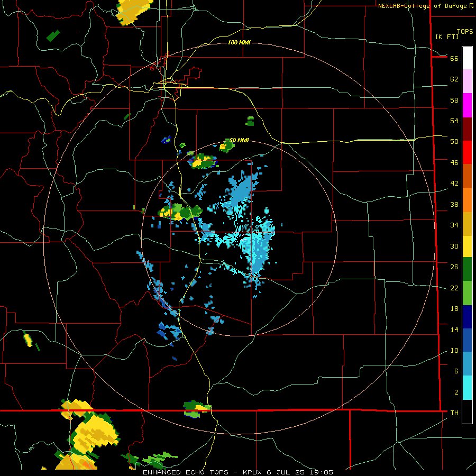Pick the light pink legend swatch
Viewport: 476px width, 476px height.
click(x=467, y=81)
